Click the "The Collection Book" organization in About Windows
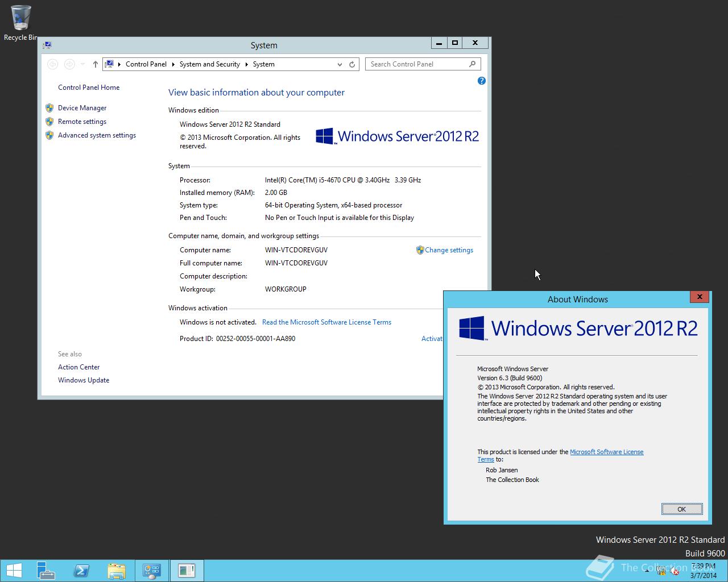Screen dimensions: 728x582 pos(512,480)
